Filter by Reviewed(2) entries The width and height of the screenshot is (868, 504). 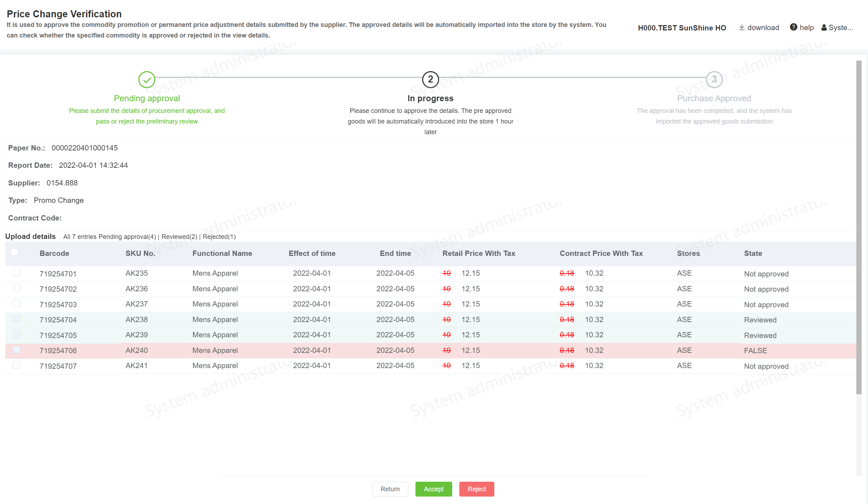[179, 237]
